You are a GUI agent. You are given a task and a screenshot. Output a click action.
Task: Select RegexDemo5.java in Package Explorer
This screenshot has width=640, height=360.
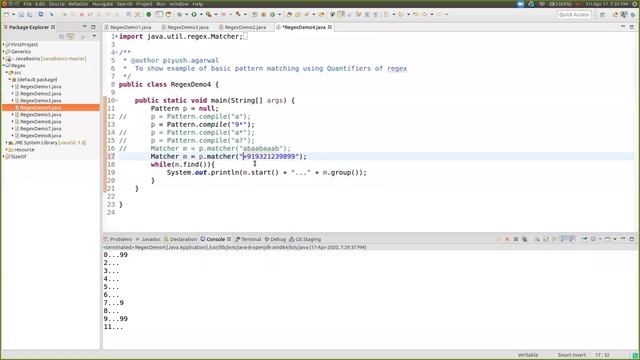point(40,115)
